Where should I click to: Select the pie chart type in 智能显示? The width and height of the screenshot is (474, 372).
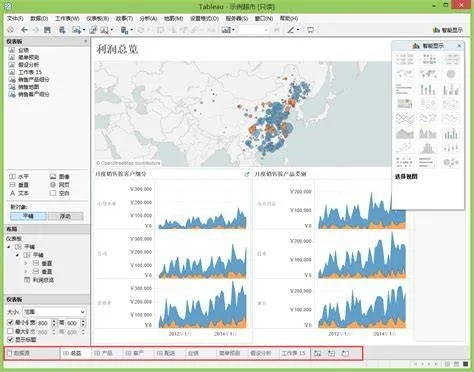pos(451,74)
